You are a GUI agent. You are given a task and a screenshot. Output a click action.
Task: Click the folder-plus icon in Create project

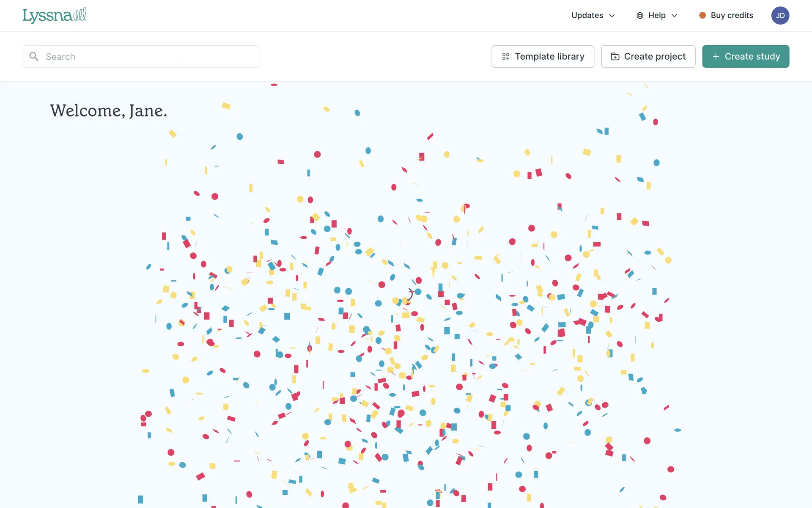pyautogui.click(x=615, y=57)
